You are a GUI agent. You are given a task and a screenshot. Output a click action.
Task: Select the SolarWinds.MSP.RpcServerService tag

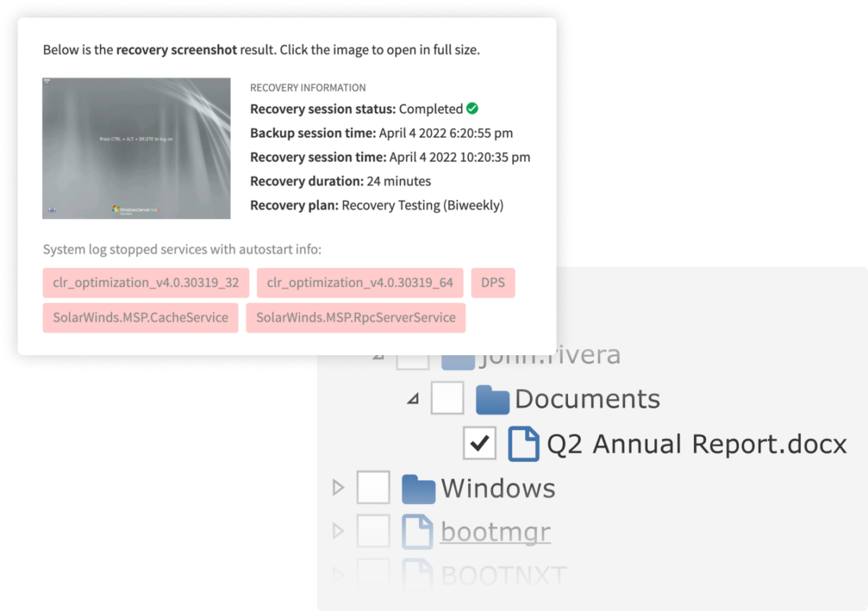356,318
